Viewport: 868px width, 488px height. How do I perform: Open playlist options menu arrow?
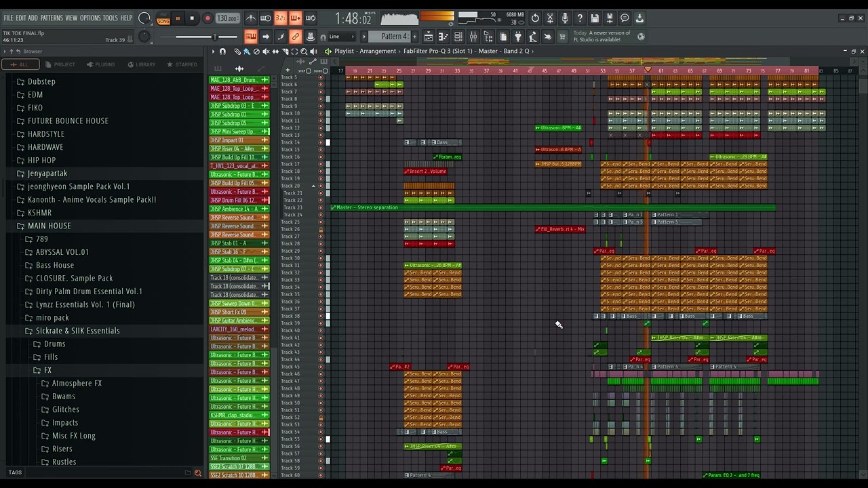click(213, 52)
